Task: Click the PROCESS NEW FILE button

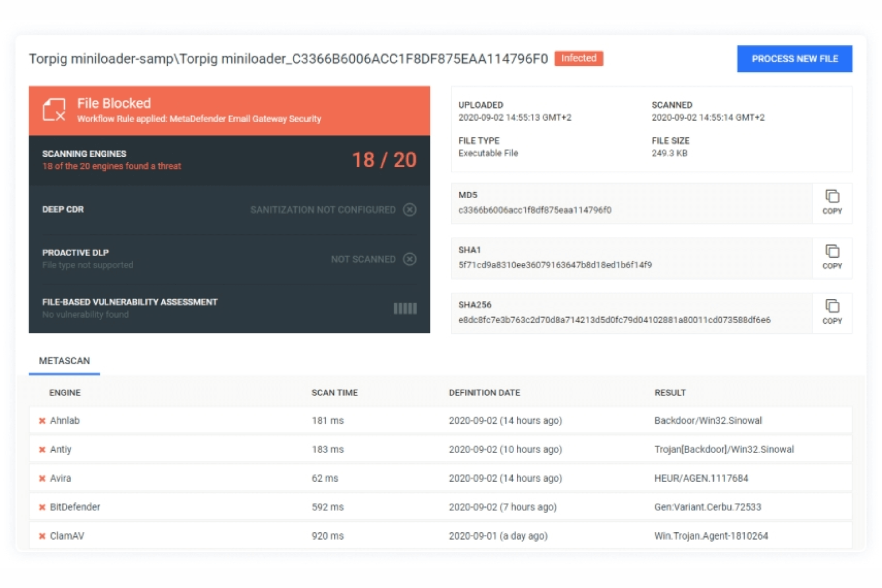Action: click(794, 59)
